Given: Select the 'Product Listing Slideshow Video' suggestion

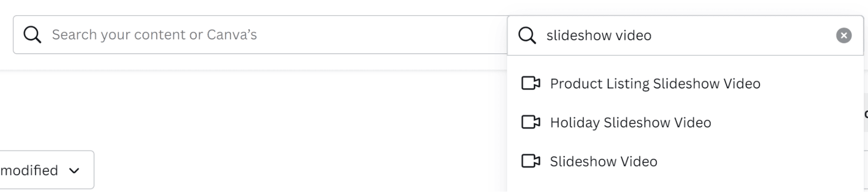Looking at the screenshot, I should click(655, 84).
